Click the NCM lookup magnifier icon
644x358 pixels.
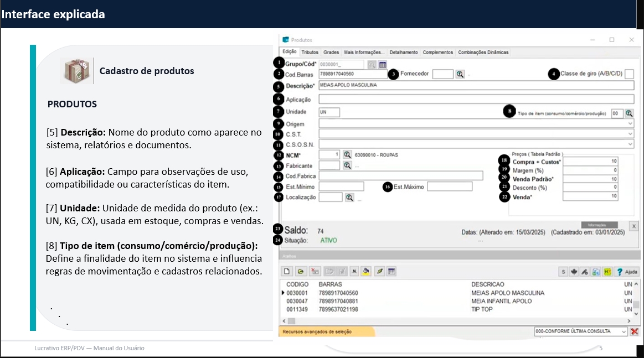tap(347, 154)
